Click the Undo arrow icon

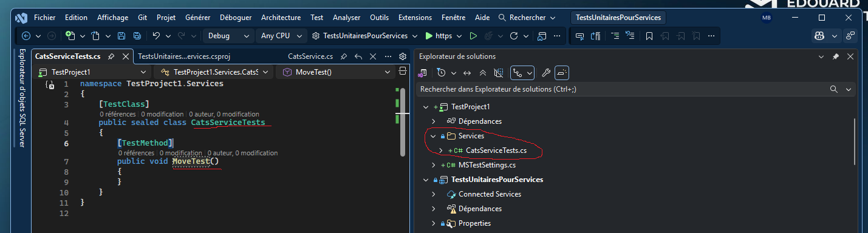pyautogui.click(x=156, y=36)
